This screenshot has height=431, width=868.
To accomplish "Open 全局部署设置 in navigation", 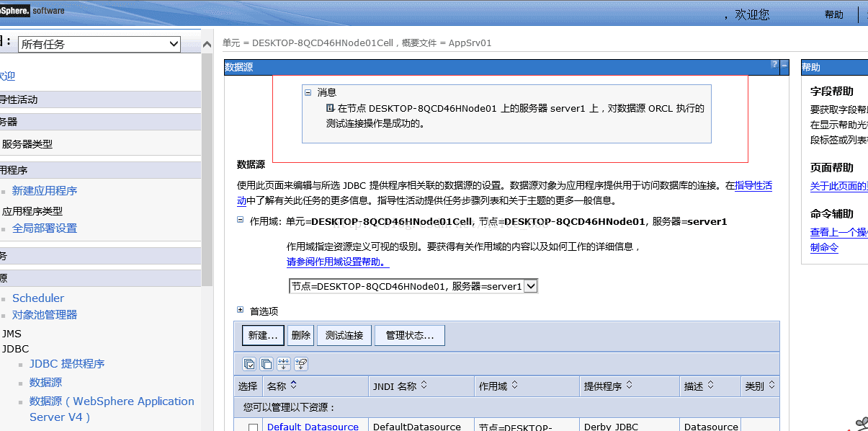I will (45, 228).
